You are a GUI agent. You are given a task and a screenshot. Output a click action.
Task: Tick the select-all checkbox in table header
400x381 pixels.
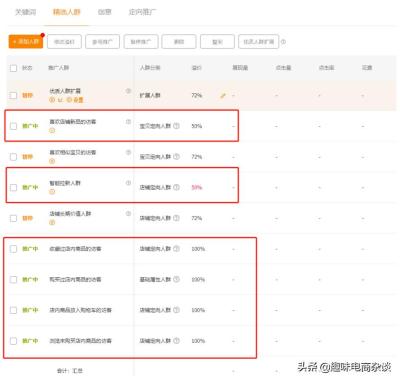coord(13,68)
